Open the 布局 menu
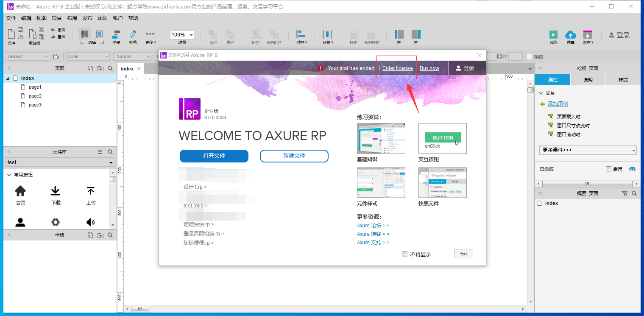Screen dimensions: 644x316 [72, 18]
